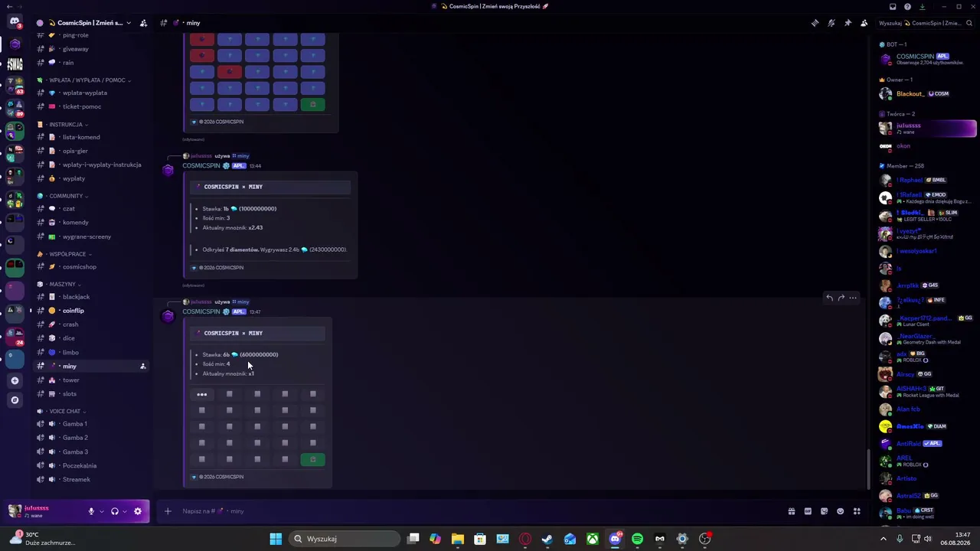Collapse the WSPÓŁPRACE category
Viewport: 980px width, 551px height.
tap(64, 254)
